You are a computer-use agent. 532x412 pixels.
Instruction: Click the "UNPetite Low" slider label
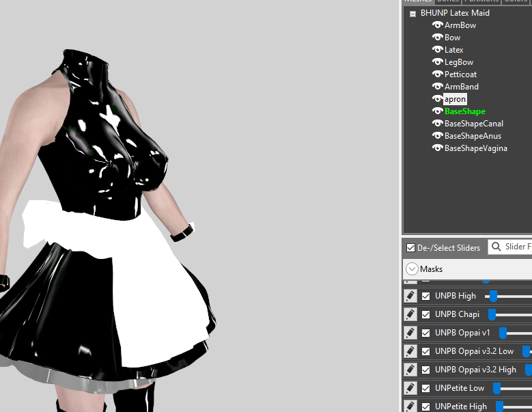(460, 388)
